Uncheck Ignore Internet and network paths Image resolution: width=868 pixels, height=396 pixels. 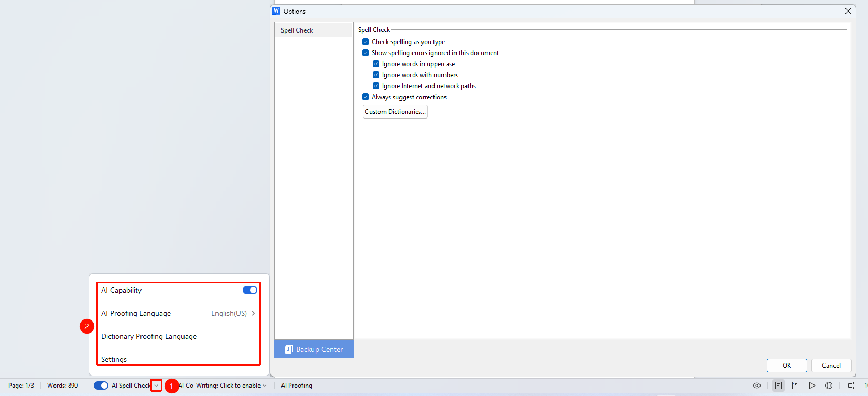click(376, 86)
